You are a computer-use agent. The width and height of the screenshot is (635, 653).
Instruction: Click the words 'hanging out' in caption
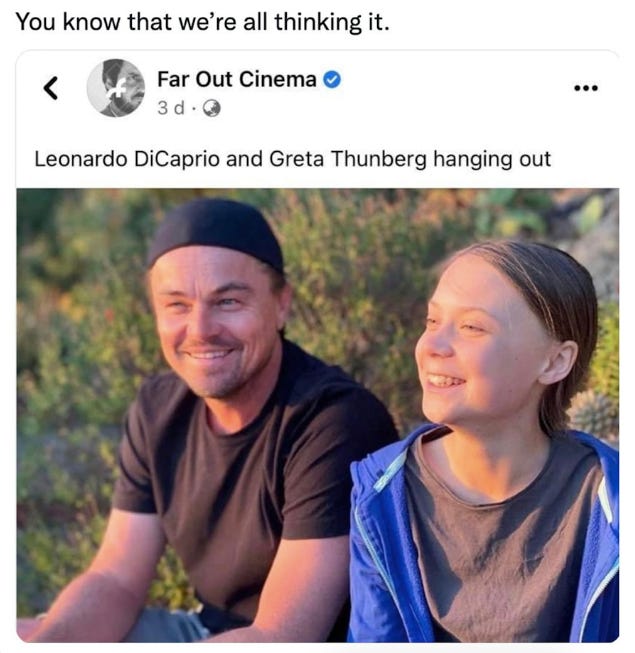coord(492,159)
